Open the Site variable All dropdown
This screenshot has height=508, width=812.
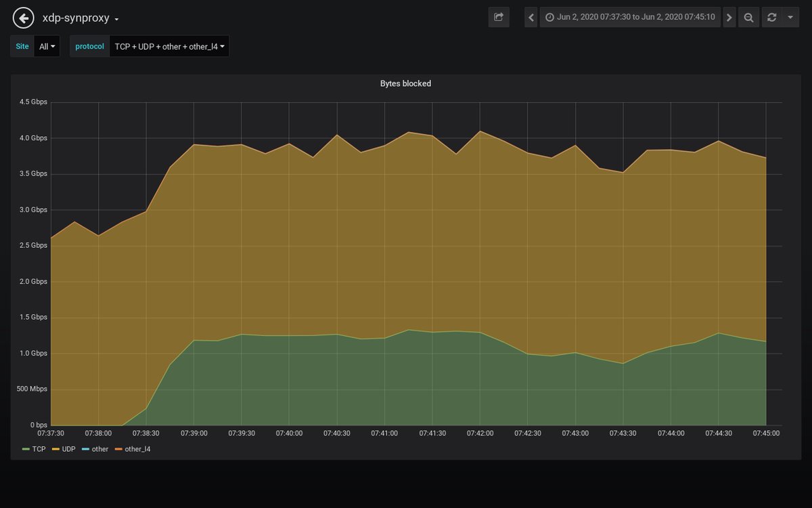tap(45, 46)
